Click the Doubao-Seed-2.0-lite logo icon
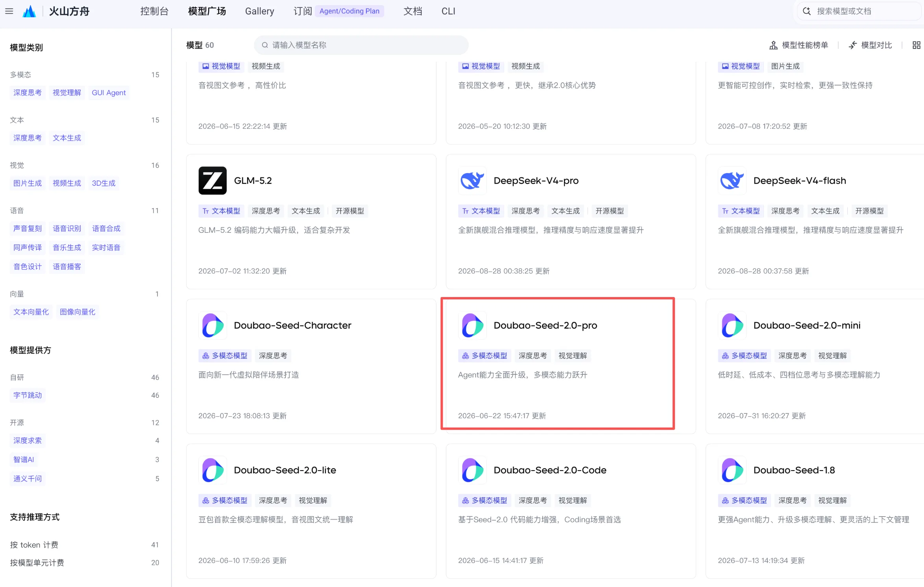Image resolution: width=924 pixels, height=587 pixels. pos(213,470)
